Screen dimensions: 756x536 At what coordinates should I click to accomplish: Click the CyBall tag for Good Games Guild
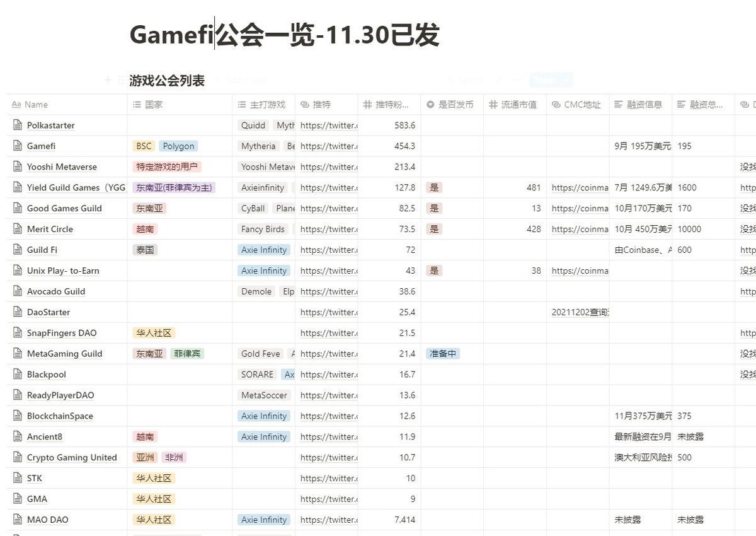[x=253, y=209]
